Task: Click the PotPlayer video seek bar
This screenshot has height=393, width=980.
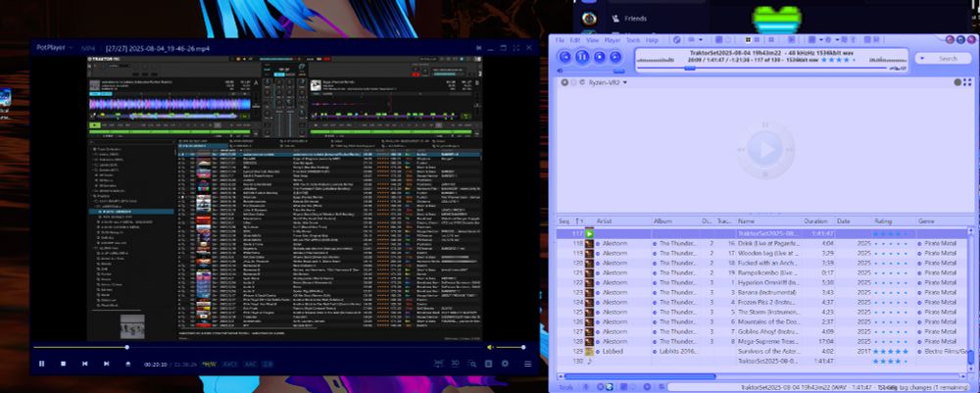Action: (x=258, y=347)
